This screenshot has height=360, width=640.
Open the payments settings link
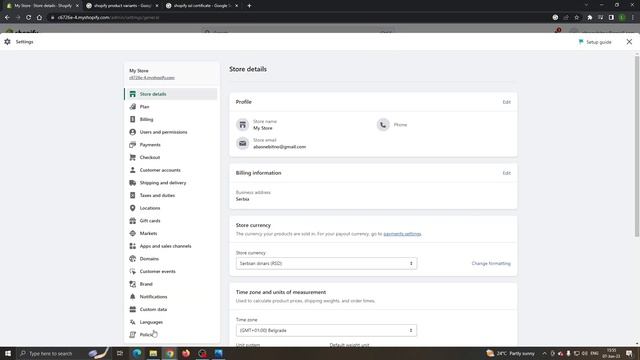tap(402, 234)
